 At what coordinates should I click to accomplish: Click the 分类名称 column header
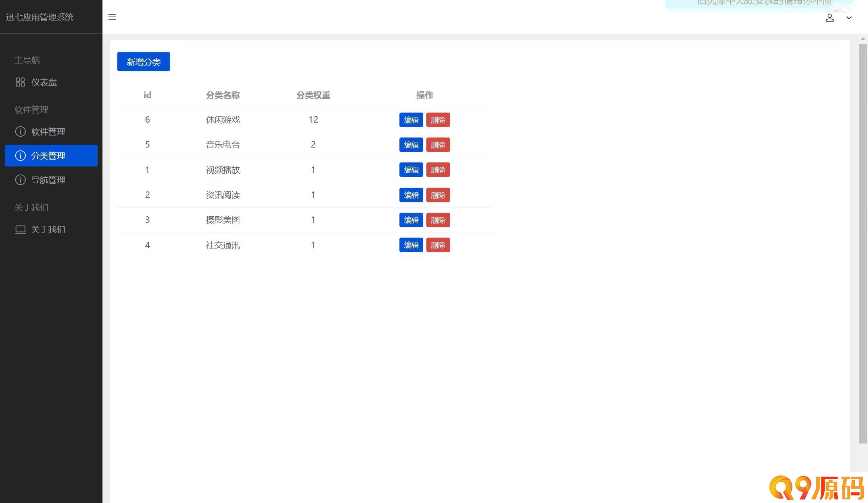click(x=223, y=95)
